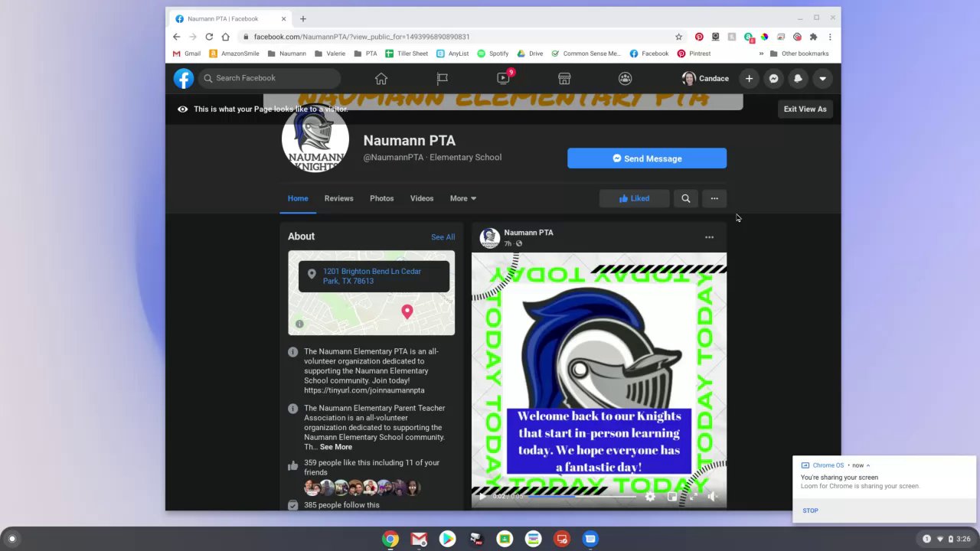980x551 pixels.
Task: Bookmark this page with star icon
Action: tap(678, 37)
